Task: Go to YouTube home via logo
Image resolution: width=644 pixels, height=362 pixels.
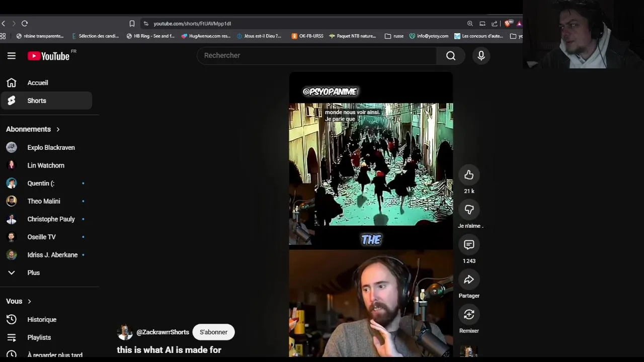Action: tap(49, 56)
